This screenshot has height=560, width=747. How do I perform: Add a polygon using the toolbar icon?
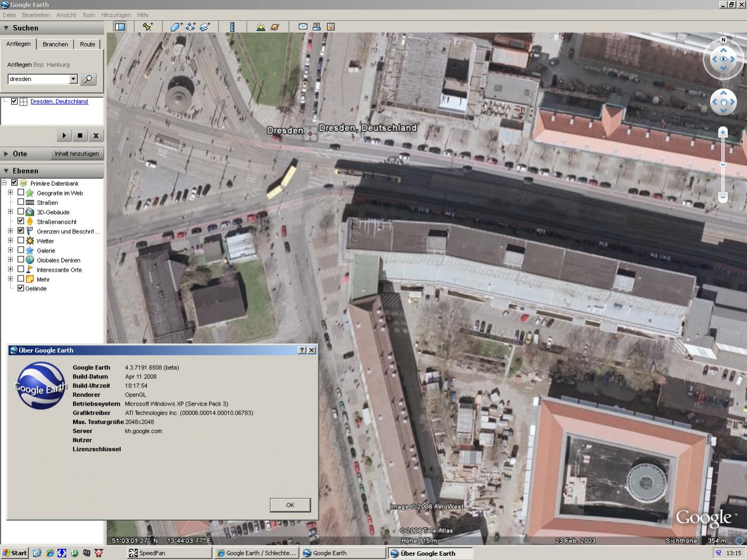pos(177,27)
